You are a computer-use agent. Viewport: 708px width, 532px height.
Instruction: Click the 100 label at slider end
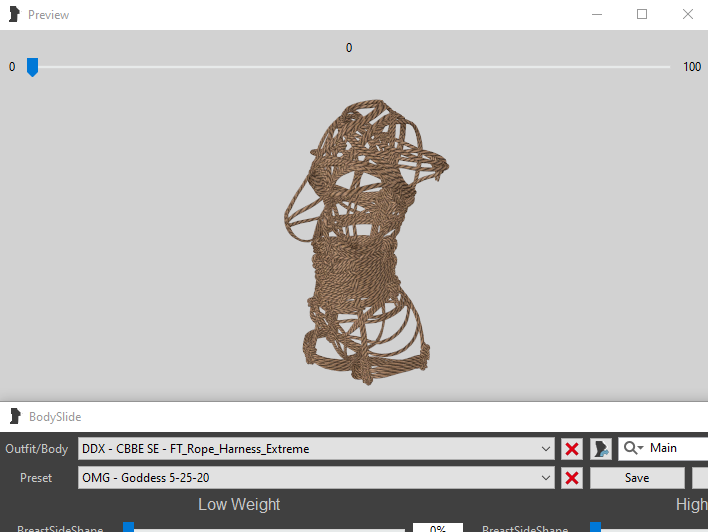pyautogui.click(x=692, y=67)
